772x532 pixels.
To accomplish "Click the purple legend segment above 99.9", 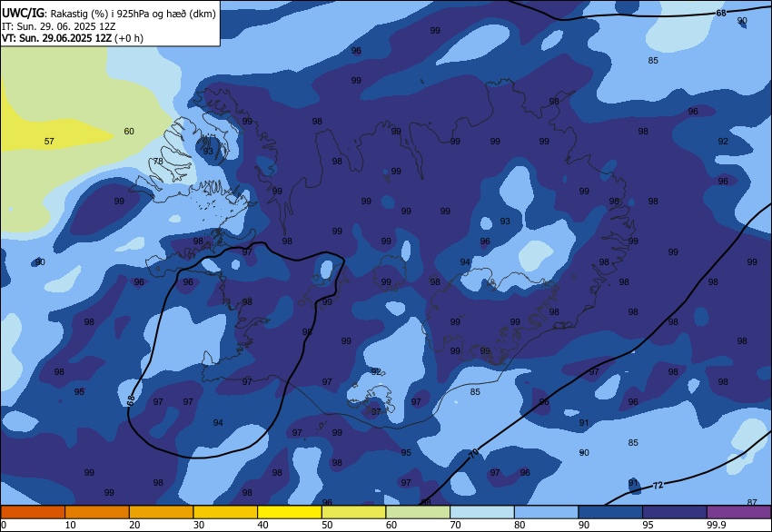I will [739, 512].
